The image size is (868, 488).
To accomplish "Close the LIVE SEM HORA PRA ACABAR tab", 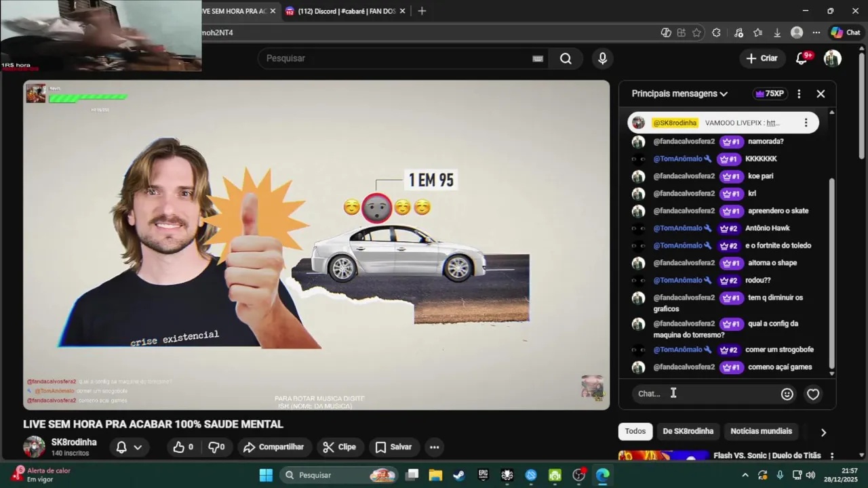I will coord(273,11).
